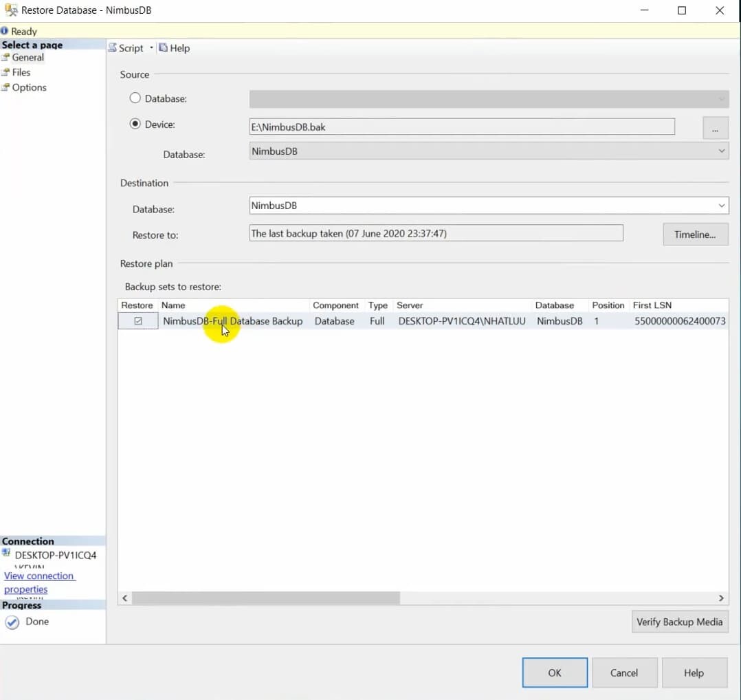
Task: Click the Ready status info icon
Action: pos(5,31)
